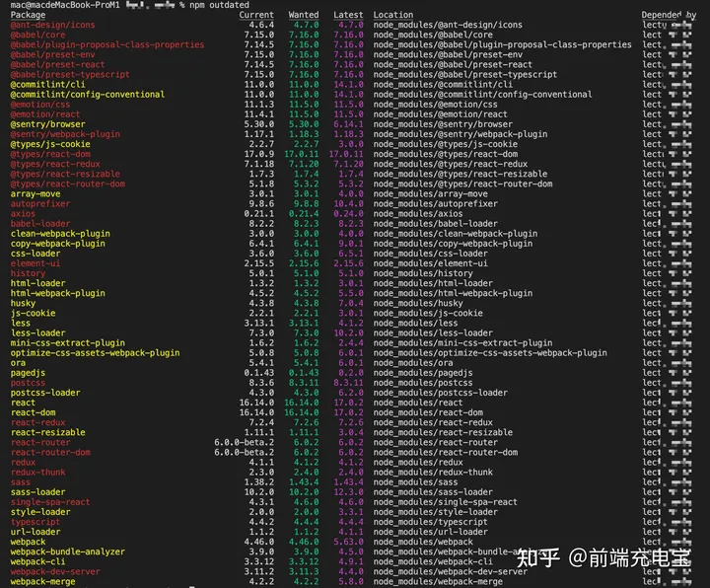Click the path node_modules/optimize-css-assets-webpack-plugin
Viewport: 710px width, 588px height.
coord(490,354)
